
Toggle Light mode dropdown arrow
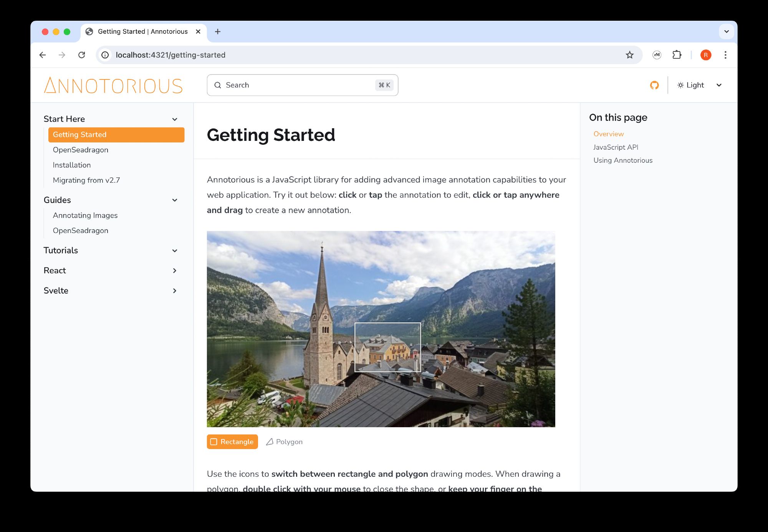(x=719, y=84)
